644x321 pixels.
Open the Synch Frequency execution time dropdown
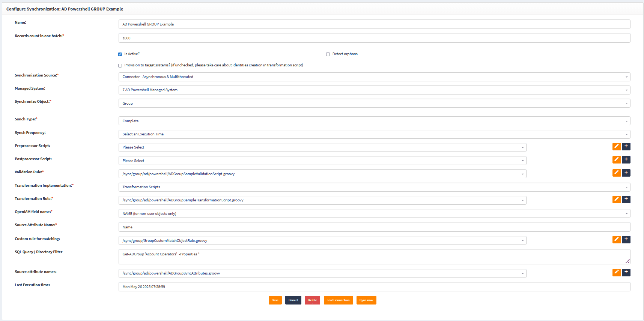pos(374,134)
